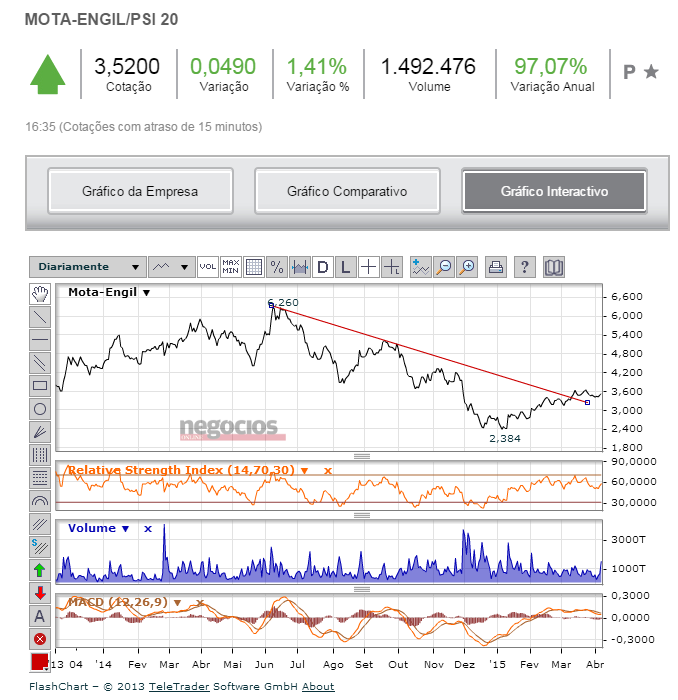Click the 1.492.476 Volume value
The height and width of the screenshot is (700, 678).
pyautogui.click(x=428, y=67)
